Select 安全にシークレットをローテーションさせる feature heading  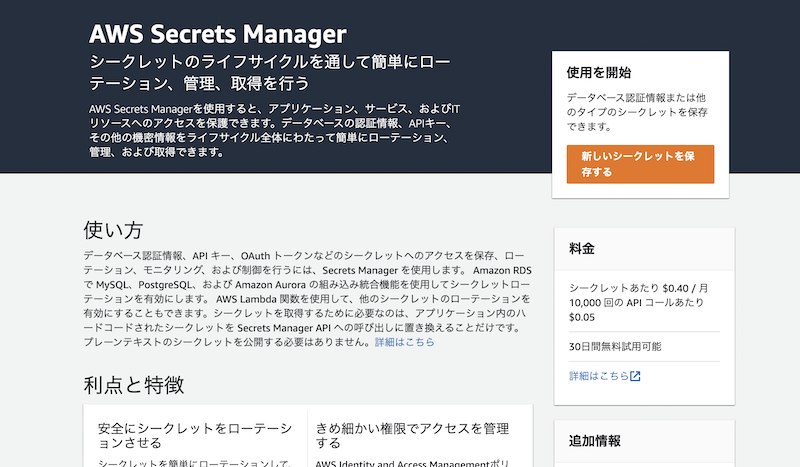pos(195,435)
